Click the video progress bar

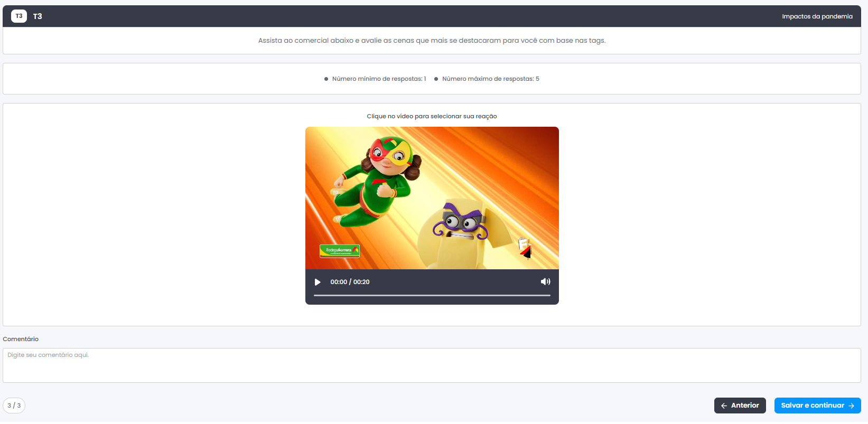pyautogui.click(x=432, y=295)
